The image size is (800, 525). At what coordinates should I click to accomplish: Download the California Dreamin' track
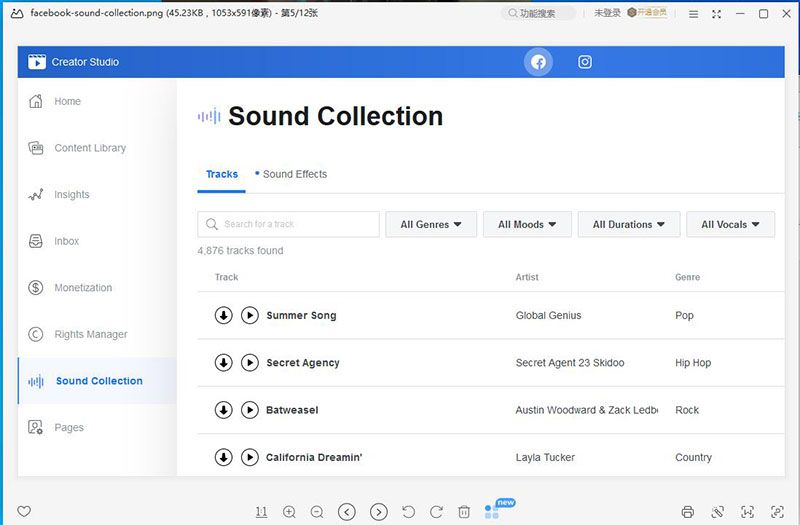(x=223, y=457)
